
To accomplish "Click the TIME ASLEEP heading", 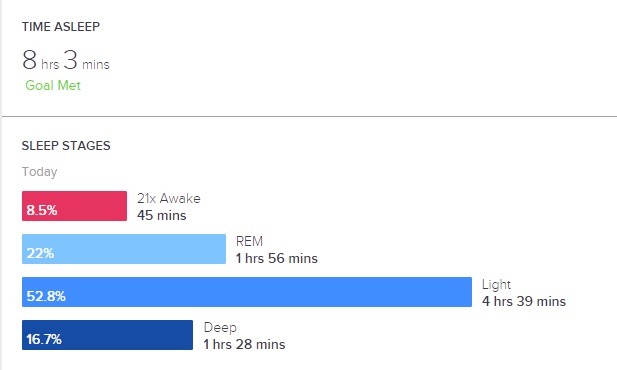I will pyautogui.click(x=61, y=27).
